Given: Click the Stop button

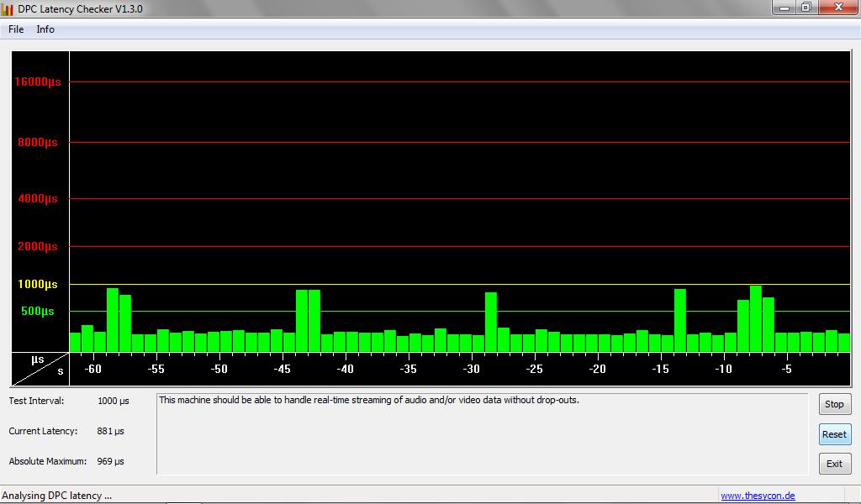Looking at the screenshot, I should [x=835, y=404].
